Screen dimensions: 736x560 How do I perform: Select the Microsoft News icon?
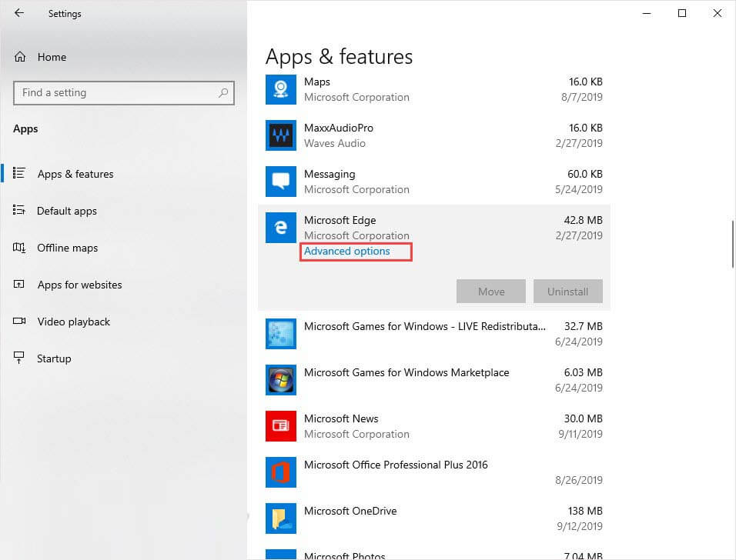[x=280, y=426]
